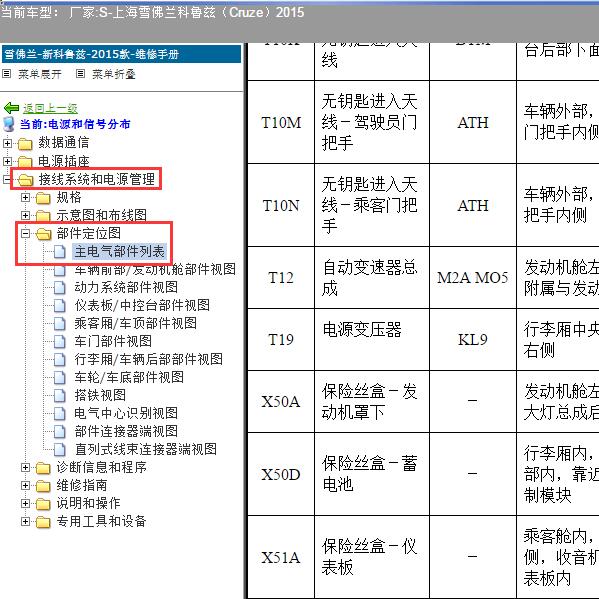Click the X50A table cell
The image size is (599, 599).
coord(281,401)
